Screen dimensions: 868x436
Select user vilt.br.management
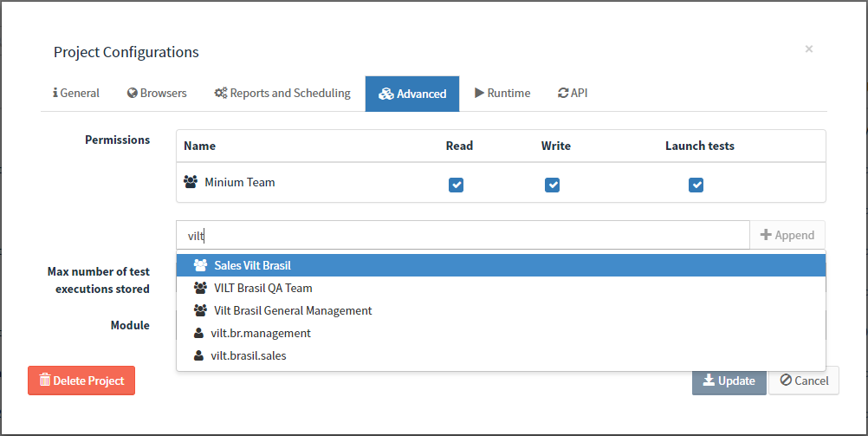[x=501, y=334]
